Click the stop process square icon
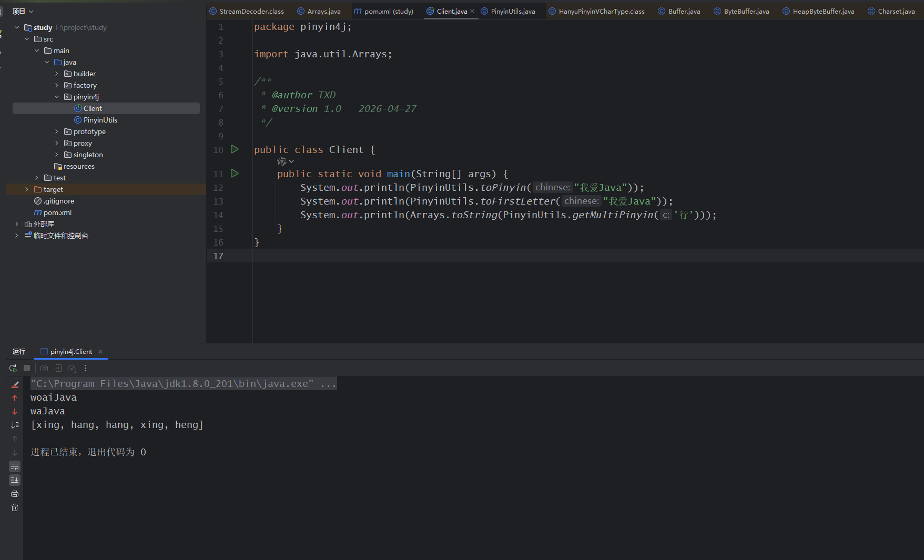This screenshot has height=560, width=924. point(27,369)
